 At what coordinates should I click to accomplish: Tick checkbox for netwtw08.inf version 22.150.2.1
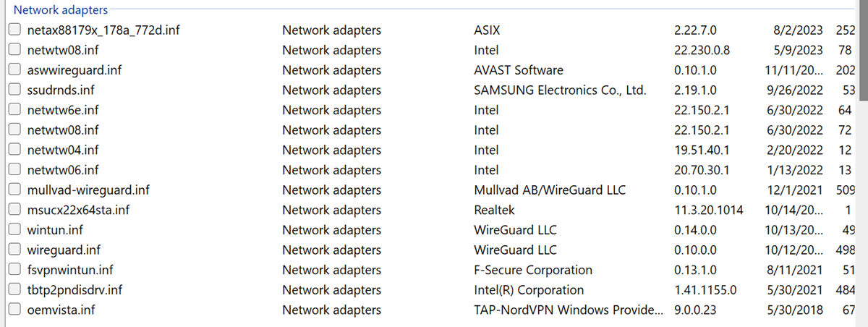click(14, 130)
